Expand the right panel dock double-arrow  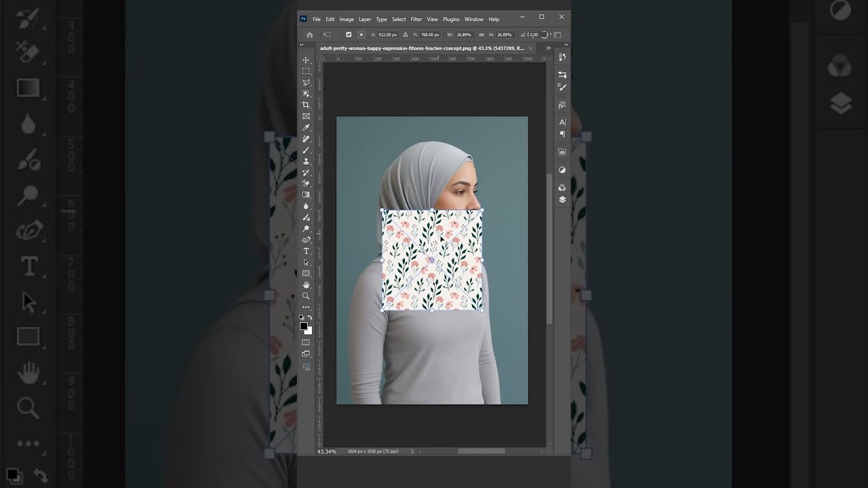coord(566,46)
